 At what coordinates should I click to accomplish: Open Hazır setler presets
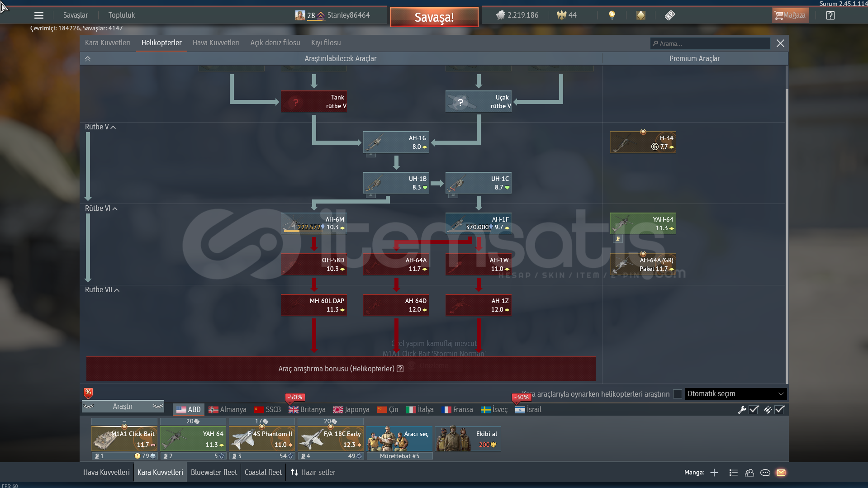tap(313, 473)
